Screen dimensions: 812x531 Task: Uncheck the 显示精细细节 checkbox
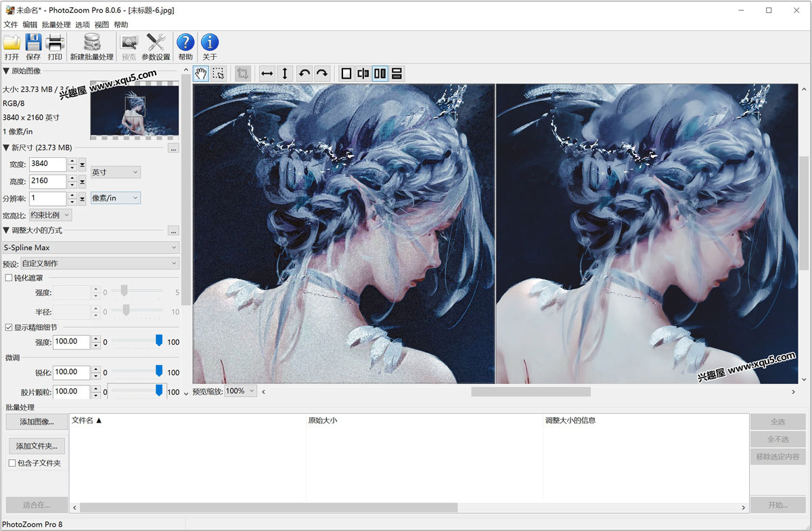point(9,327)
